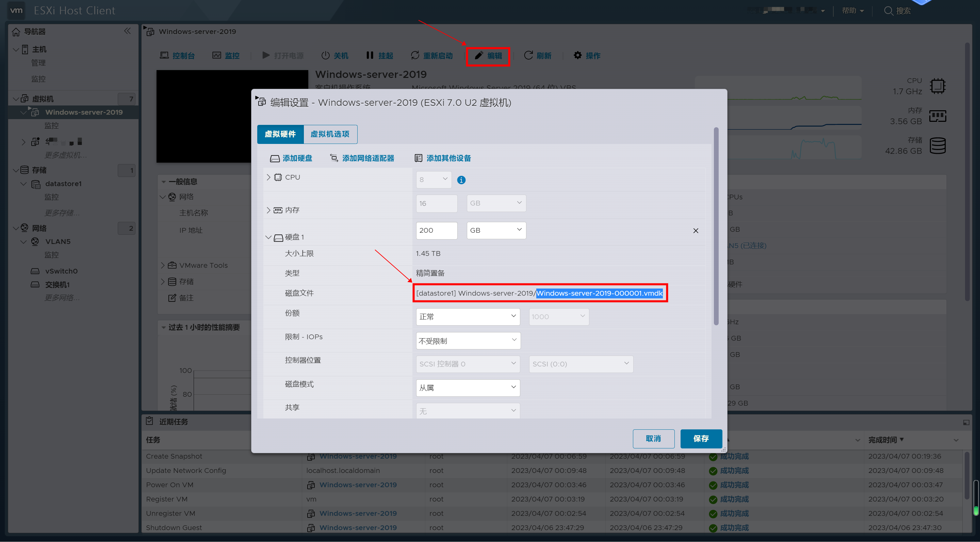Image resolution: width=980 pixels, height=542 pixels.
Task: Click the CPU info icon in the dialog
Action: click(461, 180)
